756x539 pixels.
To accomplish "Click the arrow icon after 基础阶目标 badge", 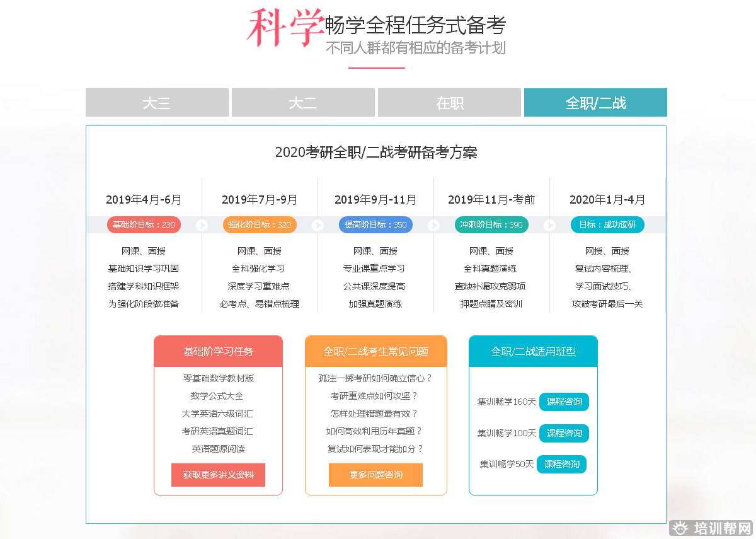I will pos(202,225).
